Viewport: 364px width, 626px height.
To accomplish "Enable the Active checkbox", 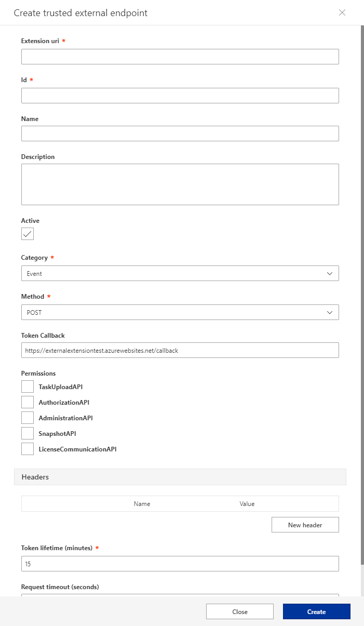I will (28, 234).
